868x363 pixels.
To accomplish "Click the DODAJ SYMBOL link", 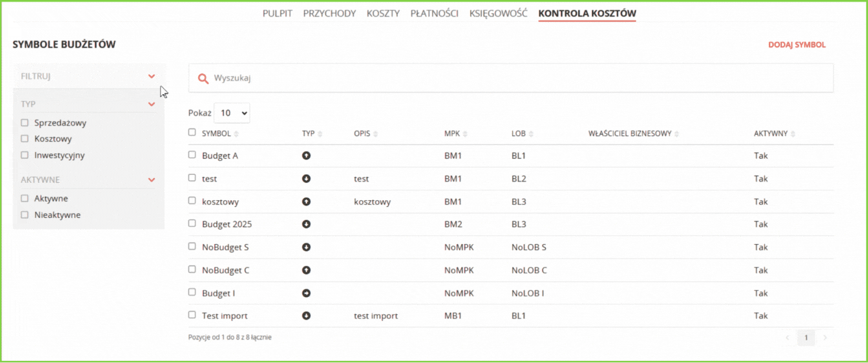I will pos(797,45).
